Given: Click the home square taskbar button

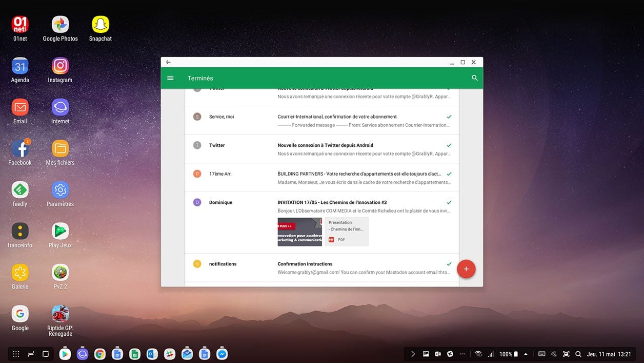Looking at the screenshot, I should (x=46, y=354).
